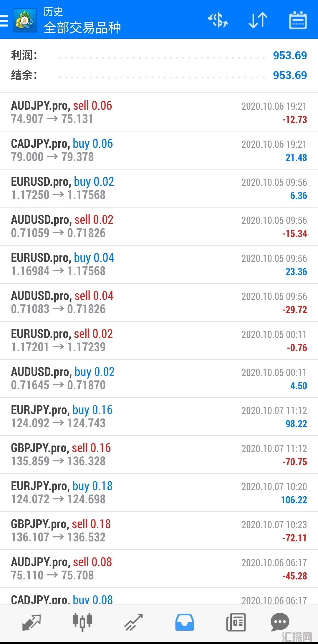Open AUDUSD.pro sell 0.04 order details
Viewport: 318px width, 644px height.
coord(159,303)
